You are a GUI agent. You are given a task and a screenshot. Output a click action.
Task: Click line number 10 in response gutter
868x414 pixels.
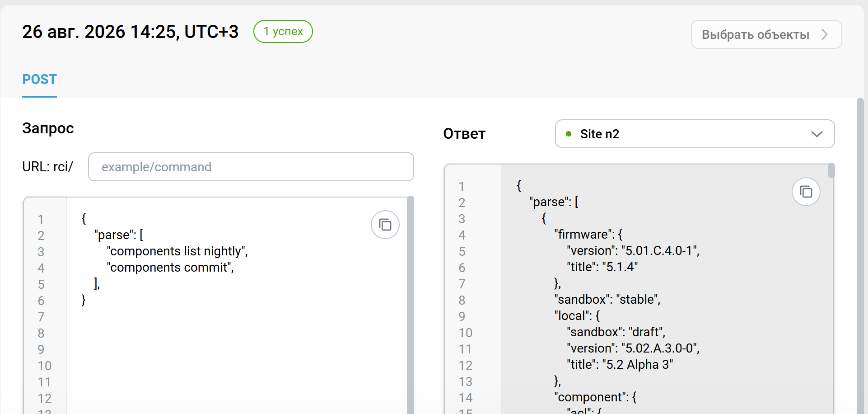466,333
